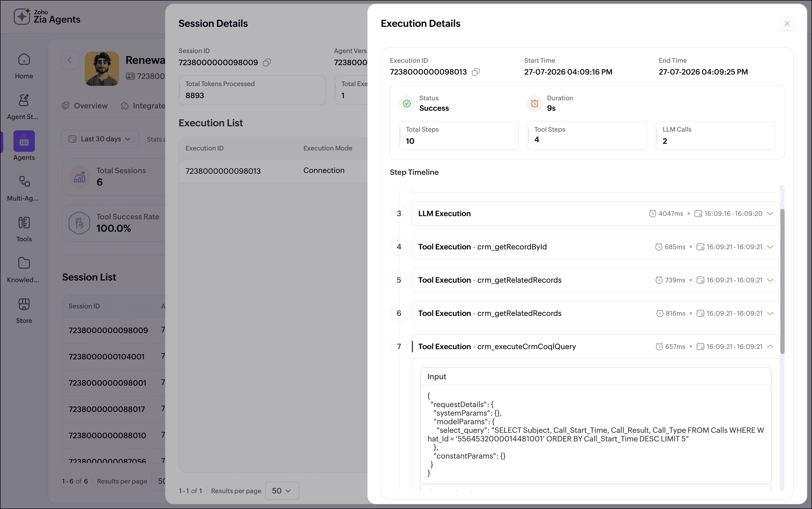
Task: Copy the Execution ID in Execution Details
Action: 475,72
